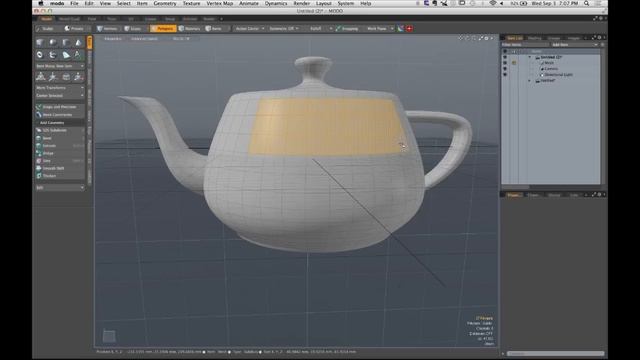Image resolution: width=640 pixels, height=360 pixels.
Task: Open Mesh Constraints options
Action: click(x=60, y=115)
